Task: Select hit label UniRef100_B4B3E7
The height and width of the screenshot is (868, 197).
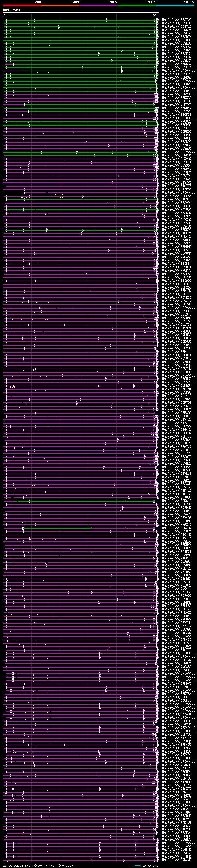Action: [177, 199]
